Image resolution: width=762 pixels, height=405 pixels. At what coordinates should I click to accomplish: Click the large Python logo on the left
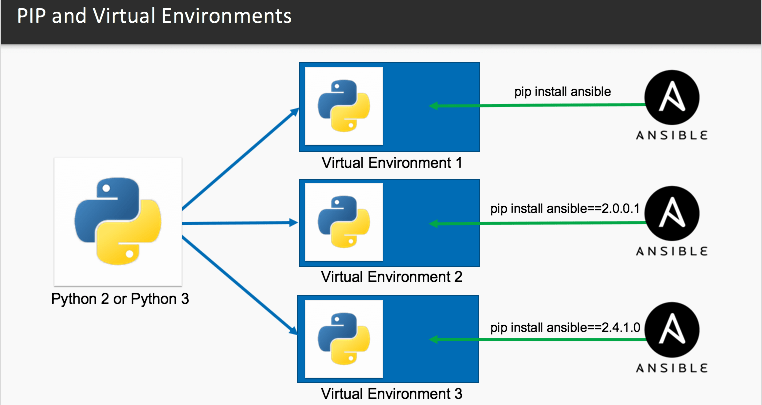[x=118, y=222]
